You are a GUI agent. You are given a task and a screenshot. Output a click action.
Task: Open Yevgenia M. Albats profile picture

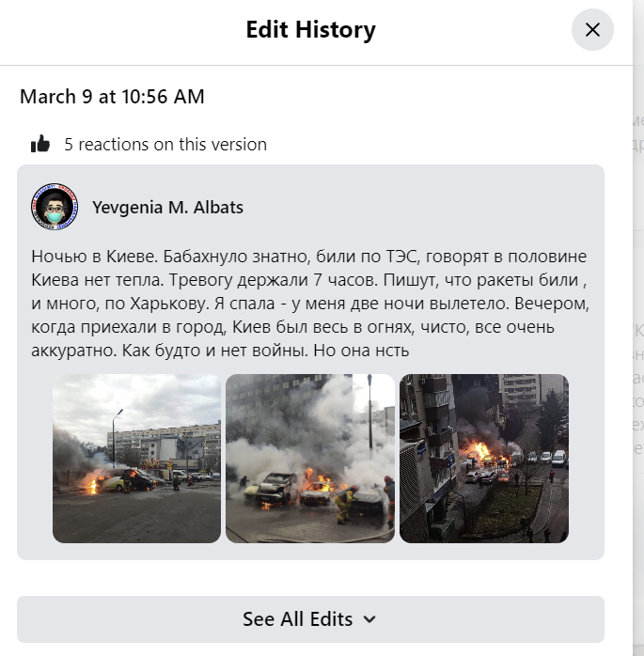point(55,207)
